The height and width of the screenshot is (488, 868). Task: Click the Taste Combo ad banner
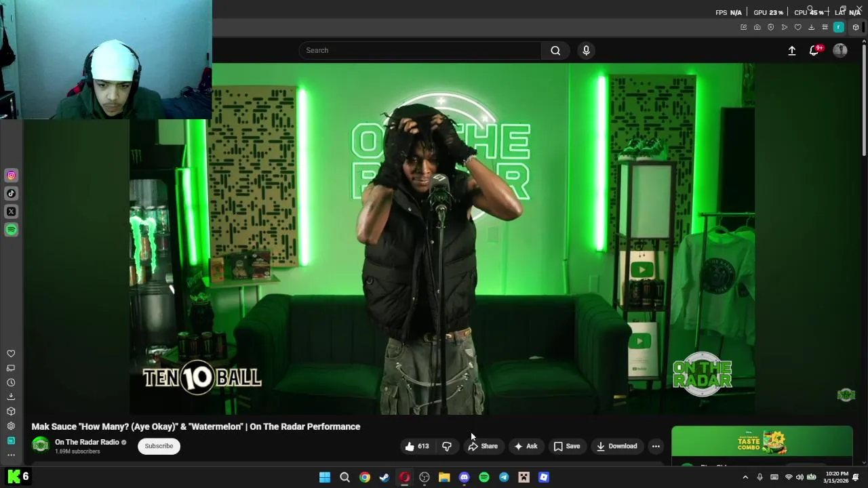(762, 442)
